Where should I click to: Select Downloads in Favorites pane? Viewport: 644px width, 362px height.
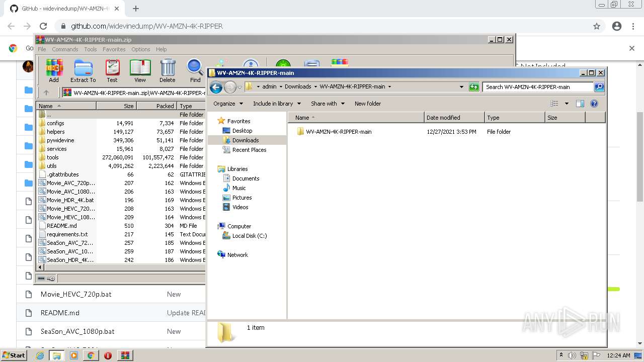pyautogui.click(x=246, y=140)
